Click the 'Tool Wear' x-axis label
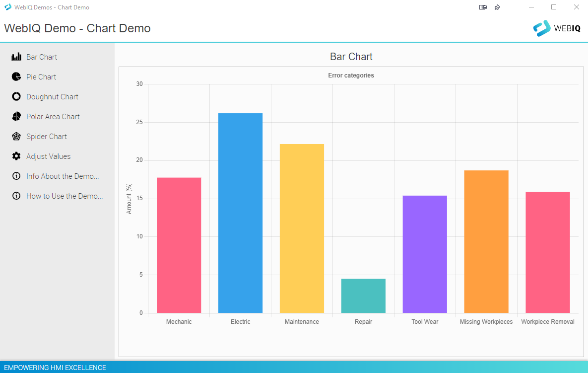 [x=425, y=322]
